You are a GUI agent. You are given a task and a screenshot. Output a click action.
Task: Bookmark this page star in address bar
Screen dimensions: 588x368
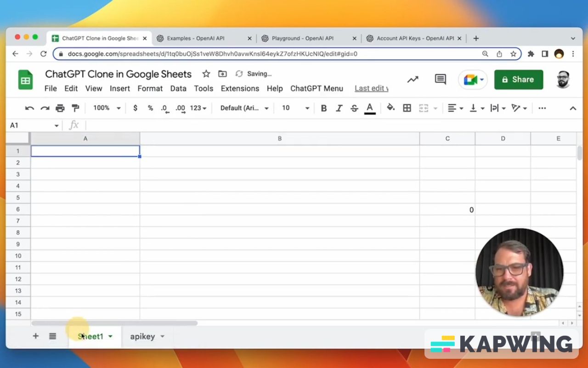(x=513, y=54)
